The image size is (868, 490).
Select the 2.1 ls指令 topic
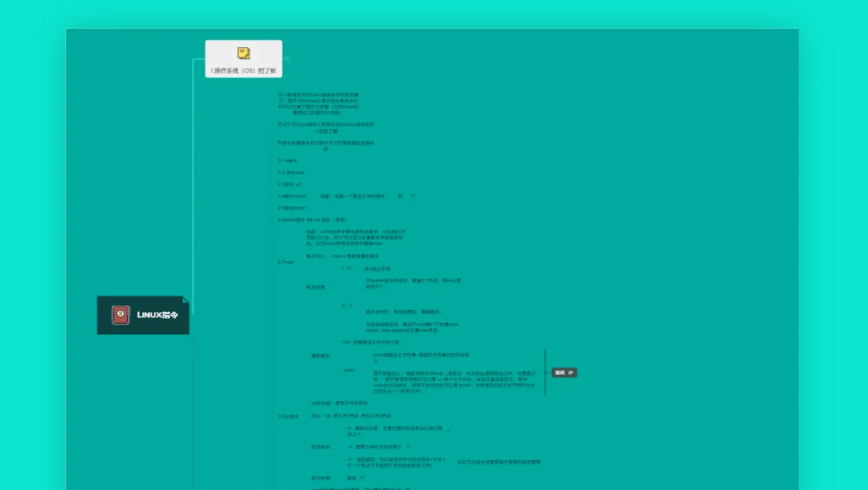tap(288, 160)
